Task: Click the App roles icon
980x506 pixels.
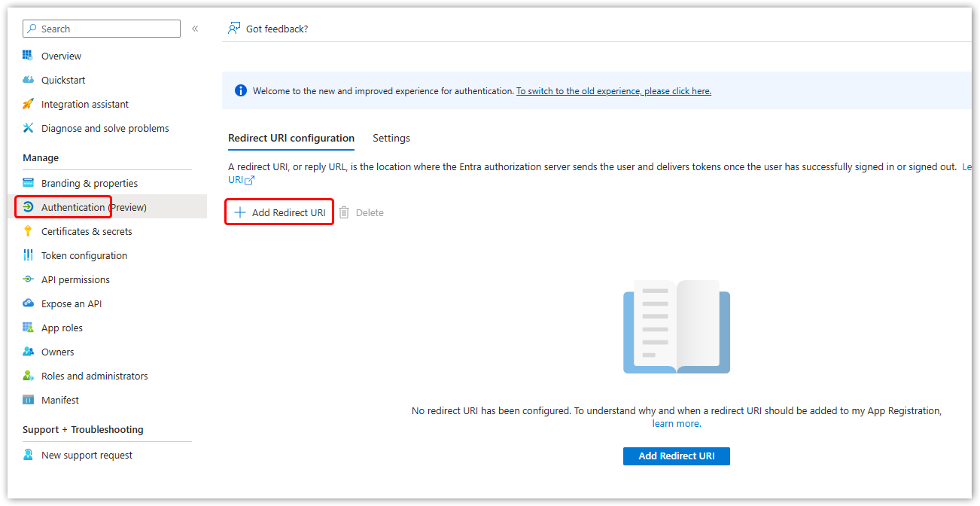Action: [x=28, y=328]
